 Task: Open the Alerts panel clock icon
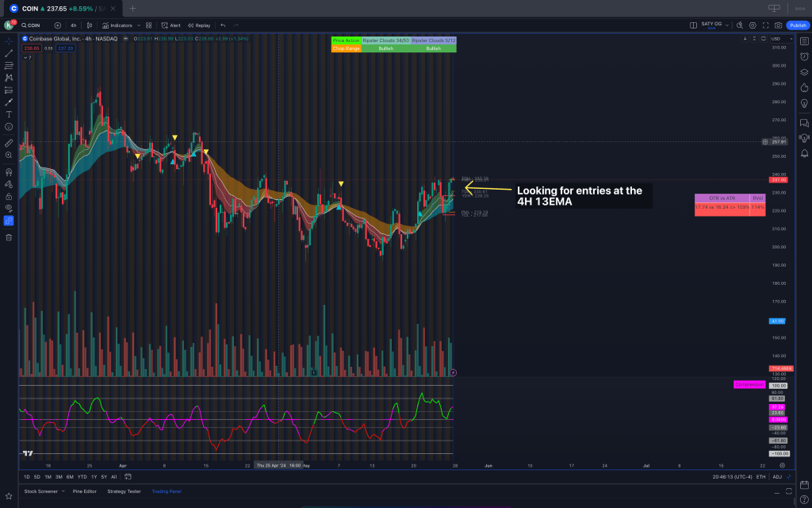pos(804,56)
